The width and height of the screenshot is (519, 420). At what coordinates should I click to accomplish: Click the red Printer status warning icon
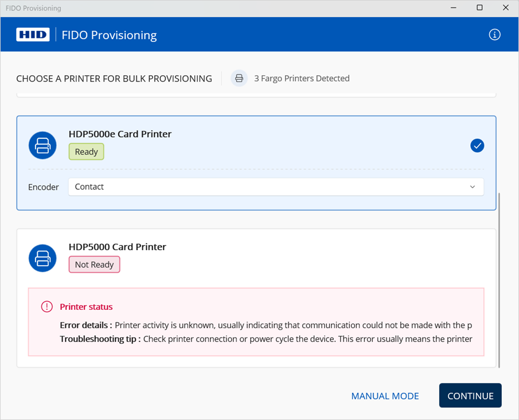47,307
